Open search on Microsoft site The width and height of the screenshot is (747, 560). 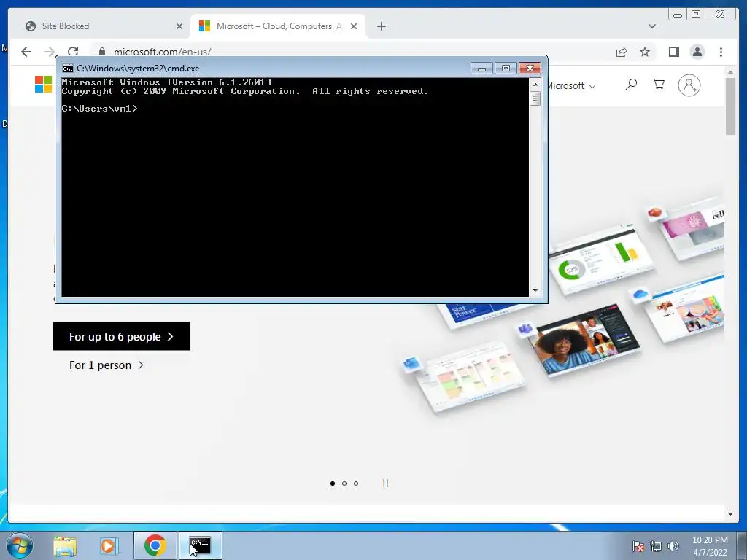[631, 85]
